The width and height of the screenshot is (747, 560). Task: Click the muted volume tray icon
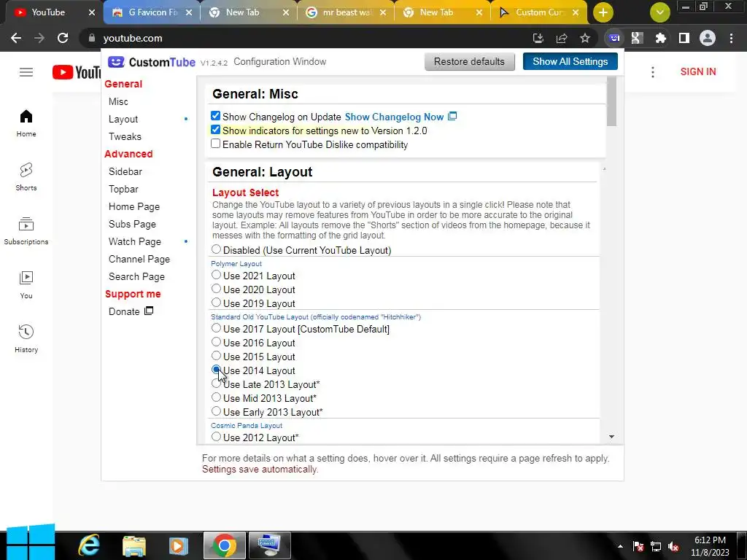pos(673,547)
